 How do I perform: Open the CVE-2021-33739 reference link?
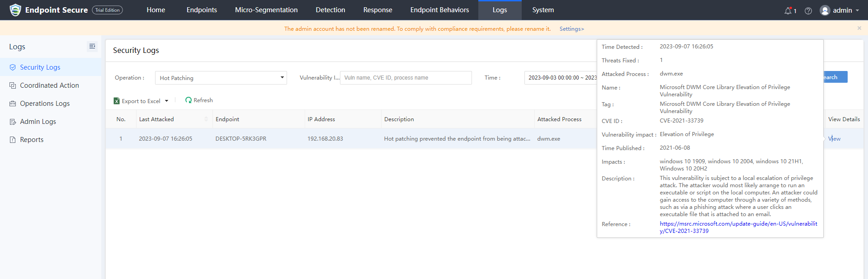point(738,227)
